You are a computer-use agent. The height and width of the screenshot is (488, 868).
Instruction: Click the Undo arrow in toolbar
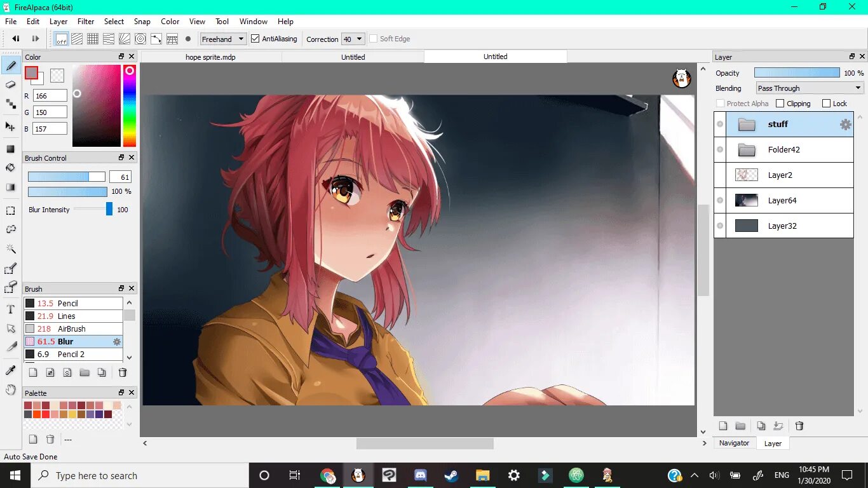tap(16, 39)
